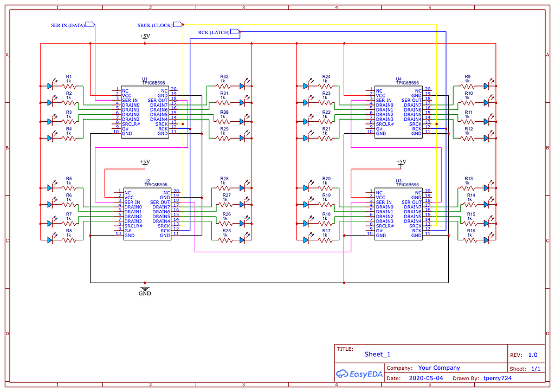
Task: Select the U4 TPIC6B595 chip symbol
Action: coord(398,111)
